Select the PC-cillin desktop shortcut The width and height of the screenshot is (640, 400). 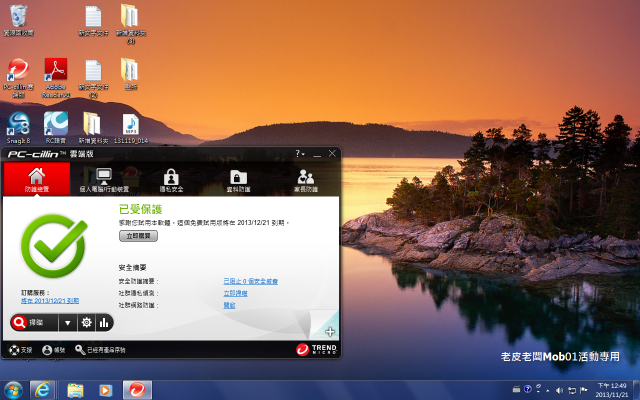(x=18, y=78)
